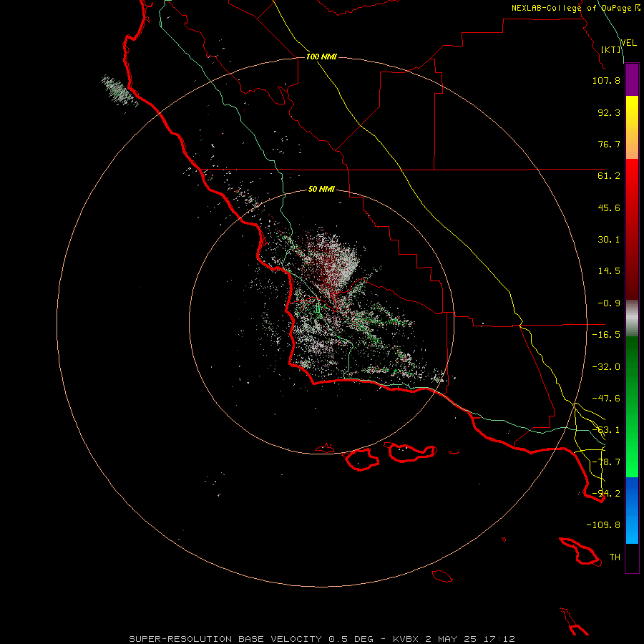Pick the red segment of the velocity color bar
644x644 pixels.
tap(632, 229)
